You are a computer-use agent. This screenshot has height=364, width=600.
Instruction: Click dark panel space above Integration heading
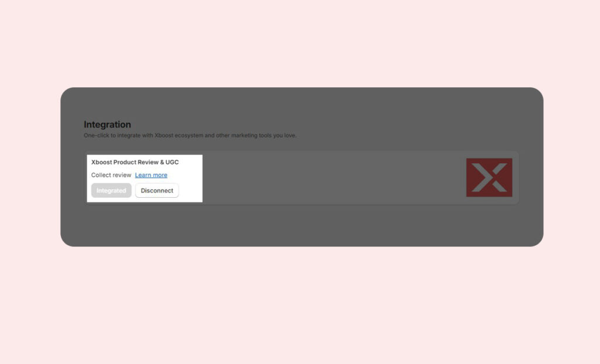tap(302, 104)
